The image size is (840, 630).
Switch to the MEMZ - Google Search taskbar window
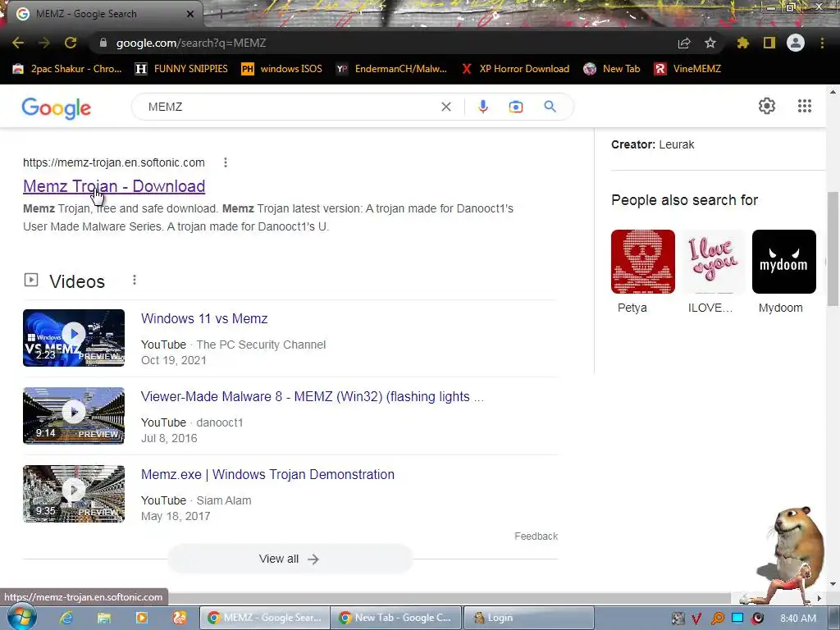tap(265, 618)
